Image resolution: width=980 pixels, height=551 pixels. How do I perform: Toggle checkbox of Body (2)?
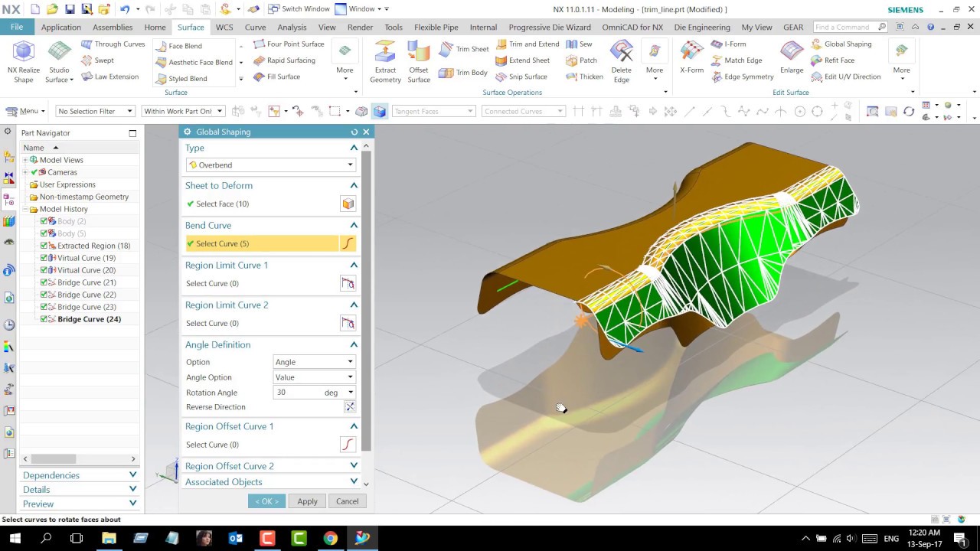[x=44, y=221]
